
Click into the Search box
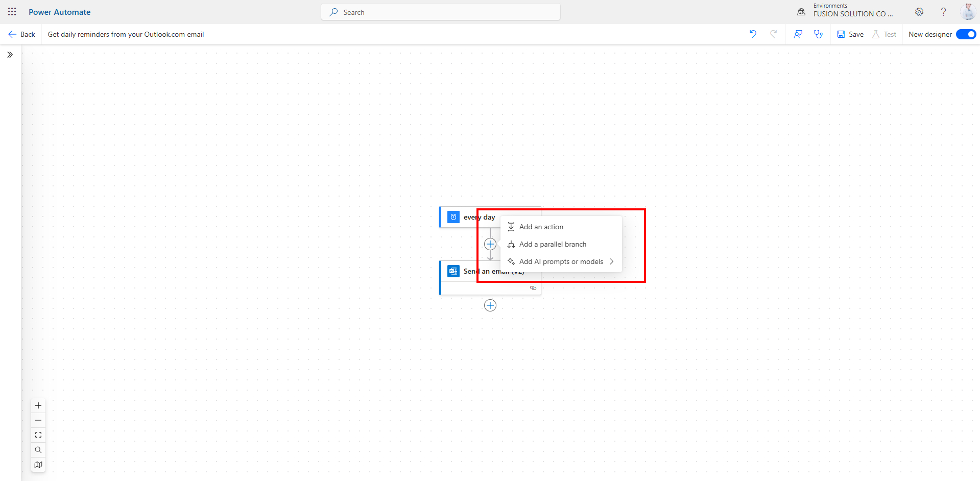(x=440, y=12)
